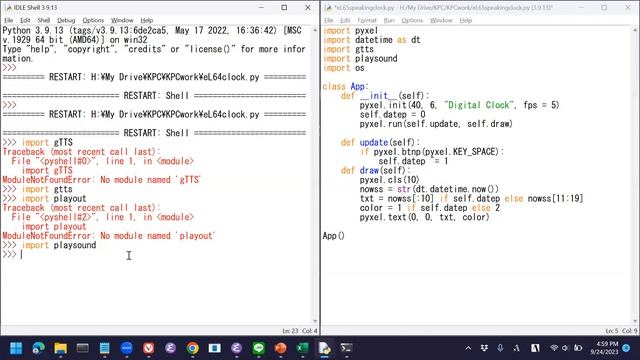Place cursor at the empty shell prompt
The height and width of the screenshot is (360, 640).
(22, 254)
